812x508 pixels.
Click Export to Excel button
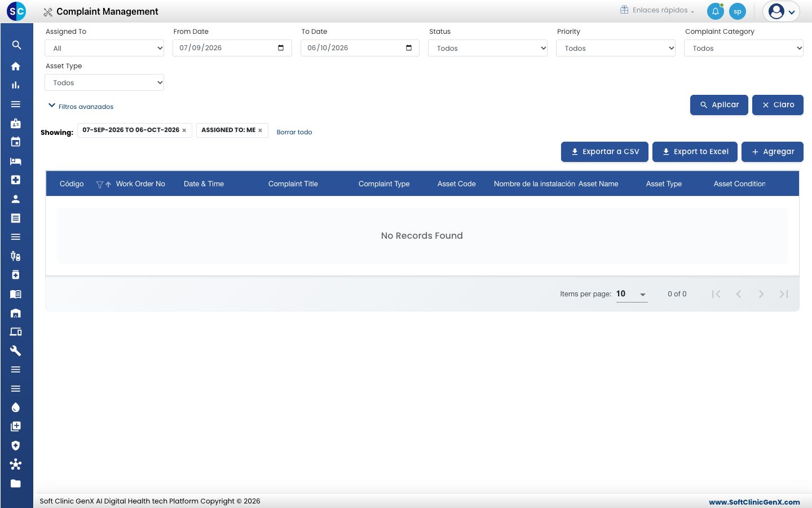(695, 152)
